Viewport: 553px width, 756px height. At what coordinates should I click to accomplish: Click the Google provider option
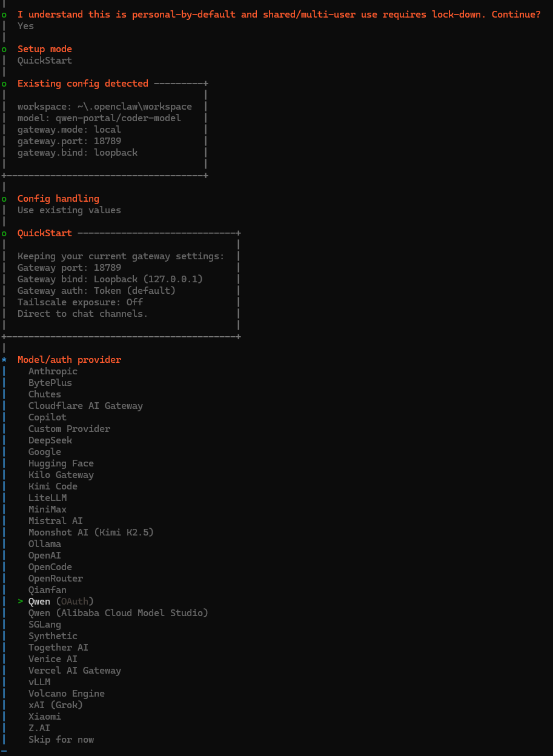(44, 452)
